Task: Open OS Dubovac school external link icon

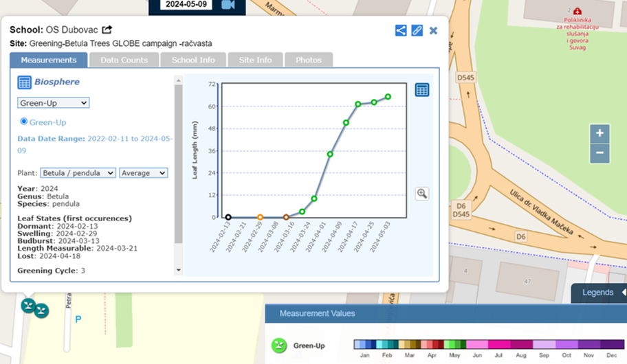Action: pos(107,30)
